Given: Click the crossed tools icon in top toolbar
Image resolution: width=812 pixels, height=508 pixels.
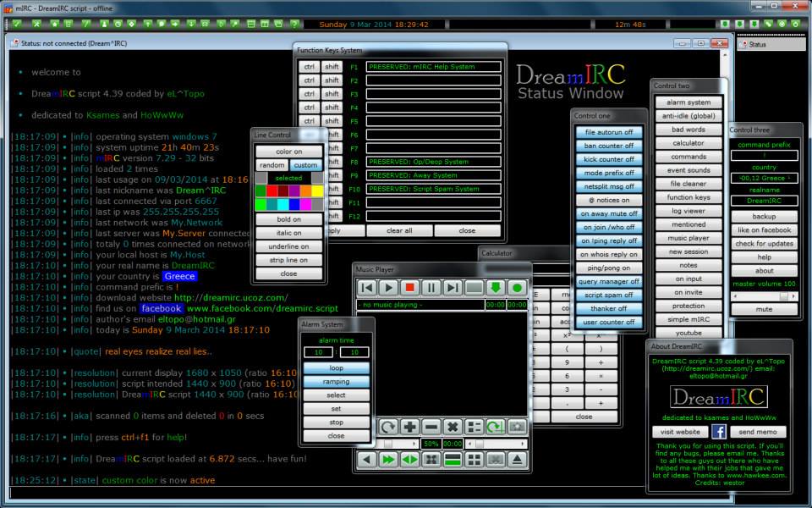Looking at the screenshot, I should tap(36, 24).
